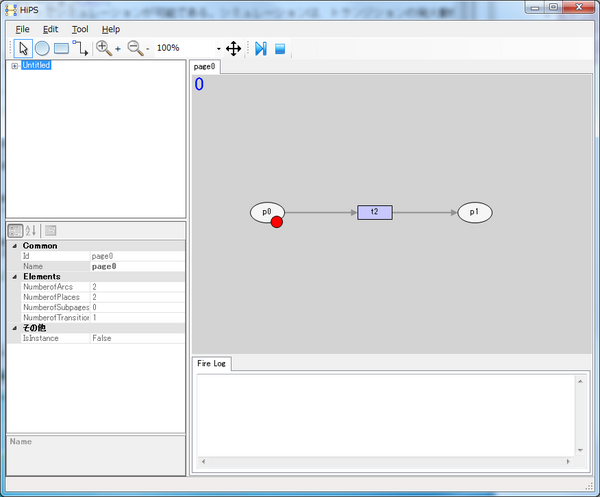Choose the circle place tool
600x497 pixels.
pyautogui.click(x=42, y=49)
